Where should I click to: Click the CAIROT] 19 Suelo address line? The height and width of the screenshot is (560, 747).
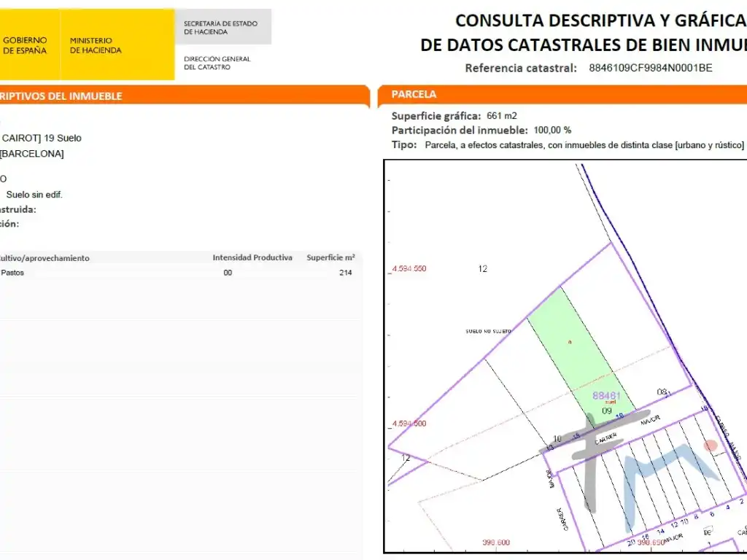(x=41, y=138)
